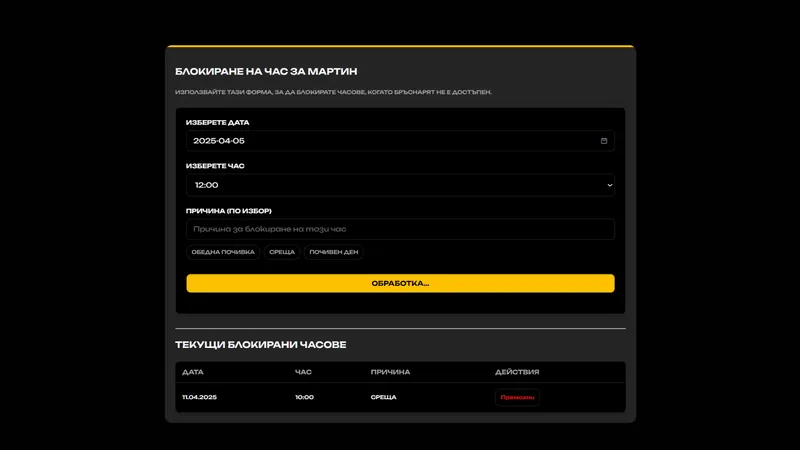Click the ЧАС column header
800x450 pixels.
(303, 372)
